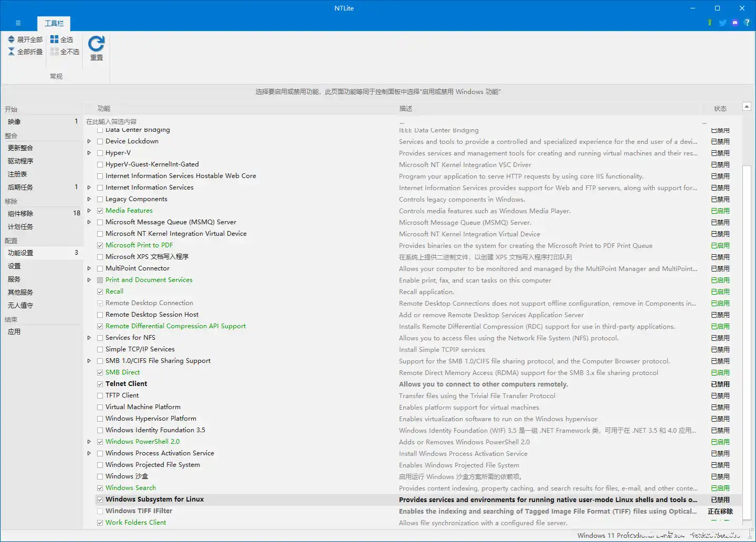The height and width of the screenshot is (542, 756).
Task: Expand the Internet Information Services node
Action: coord(89,187)
